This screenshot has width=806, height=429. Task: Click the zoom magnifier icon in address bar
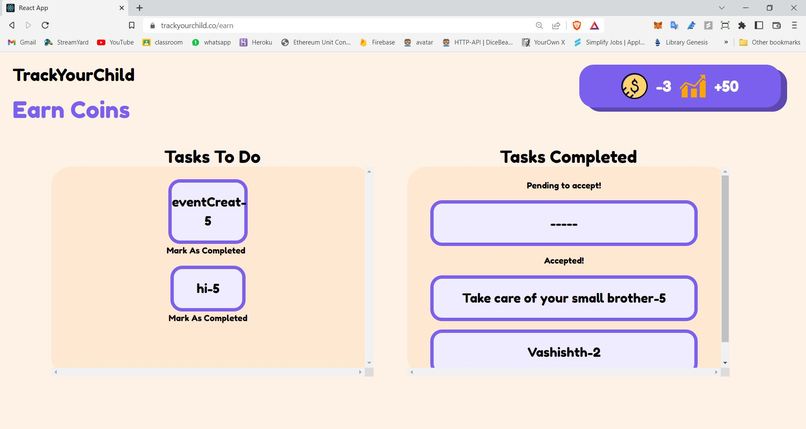point(539,25)
